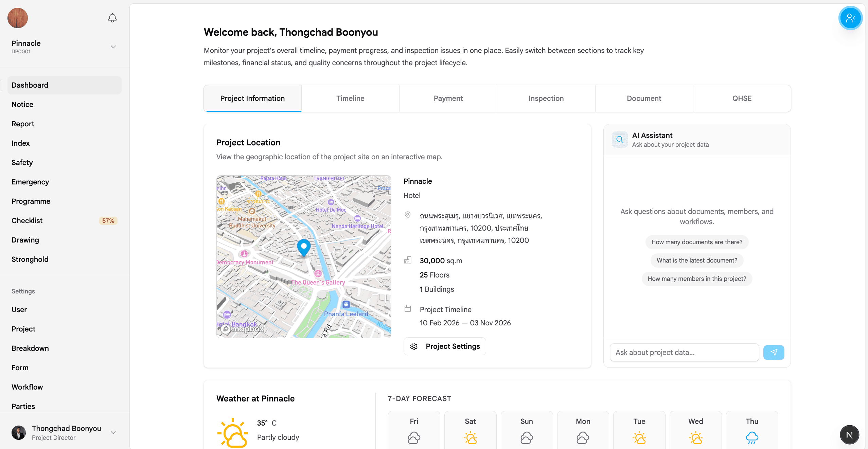The image size is (868, 449).
Task: Click the partly cloudy weather icon
Action: click(233, 433)
